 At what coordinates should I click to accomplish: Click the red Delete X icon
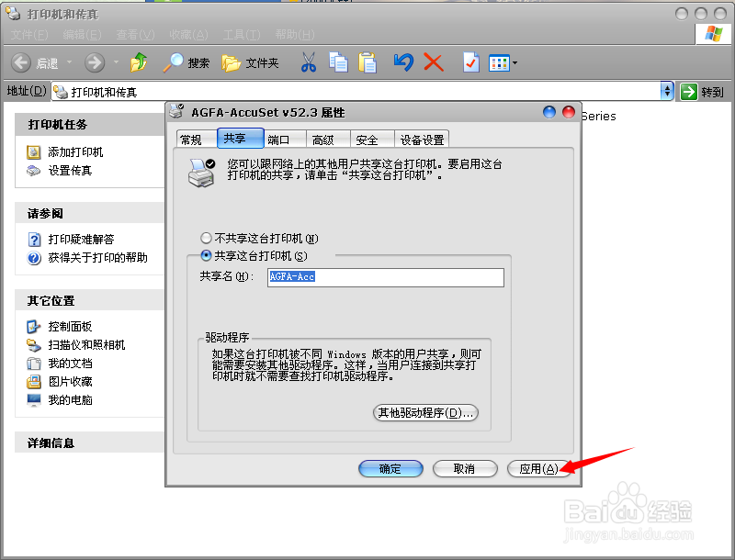(x=434, y=62)
